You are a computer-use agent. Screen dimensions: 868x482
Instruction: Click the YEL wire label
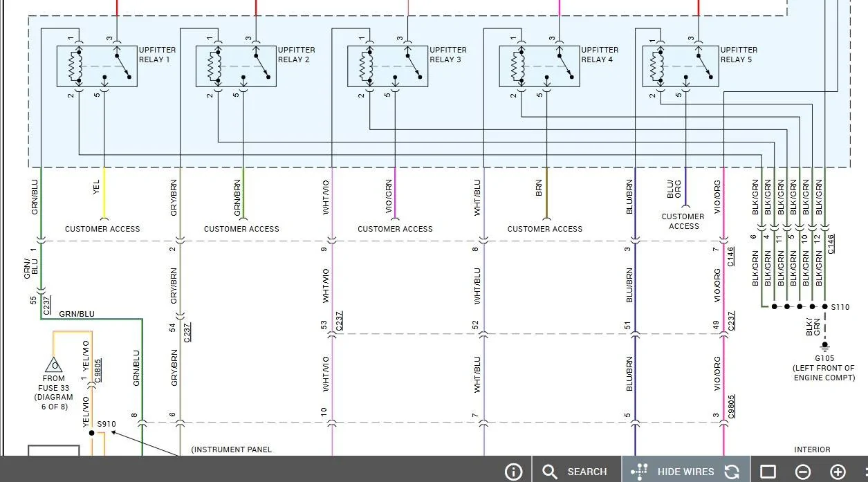[96, 186]
